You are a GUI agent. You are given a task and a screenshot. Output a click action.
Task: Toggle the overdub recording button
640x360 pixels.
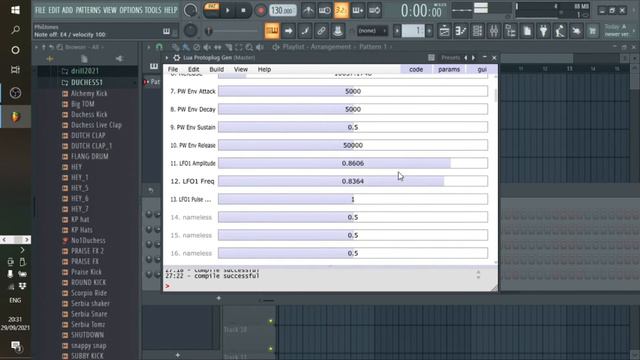coord(358,11)
